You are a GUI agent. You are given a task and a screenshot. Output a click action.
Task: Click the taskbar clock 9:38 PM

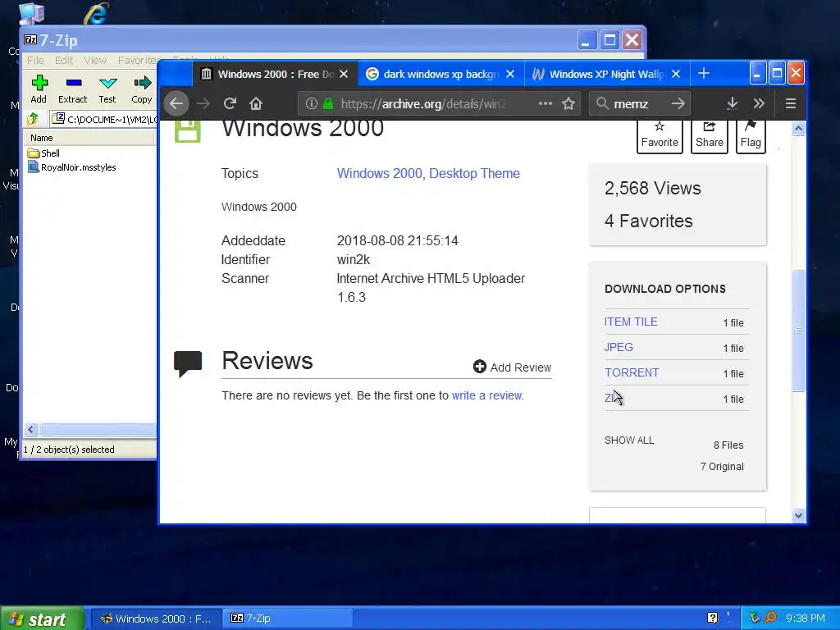point(806,619)
